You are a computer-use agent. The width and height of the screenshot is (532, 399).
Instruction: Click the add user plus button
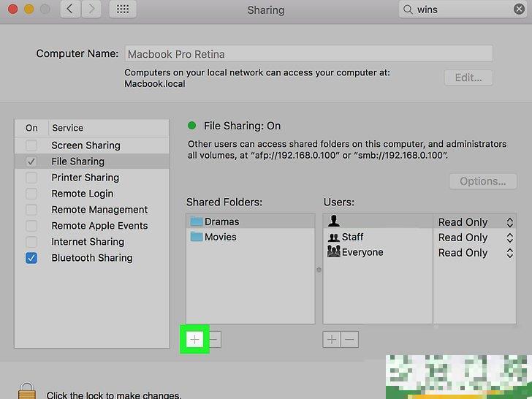[331, 340]
